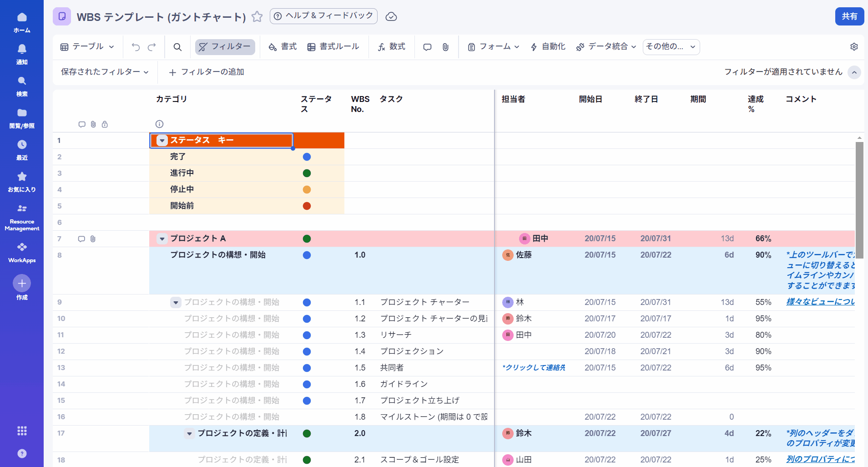
Task: Open the comment bubble in the toolbar
Action: click(427, 46)
